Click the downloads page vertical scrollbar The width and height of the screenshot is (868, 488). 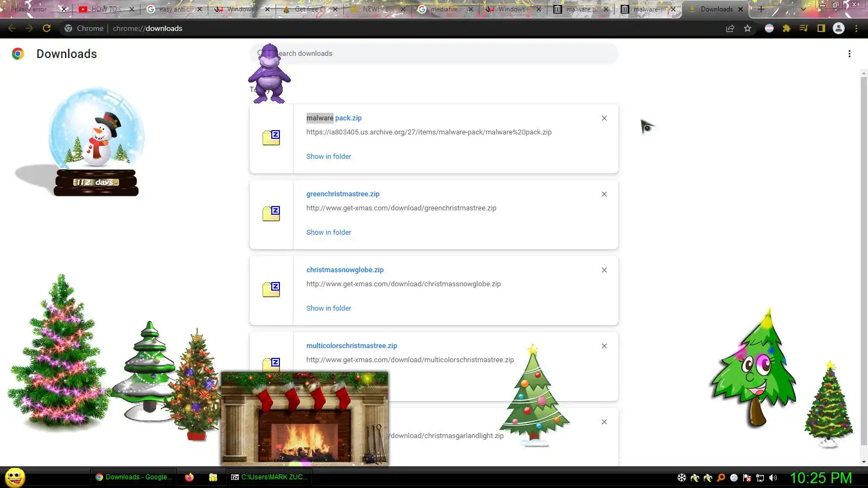tap(864, 260)
